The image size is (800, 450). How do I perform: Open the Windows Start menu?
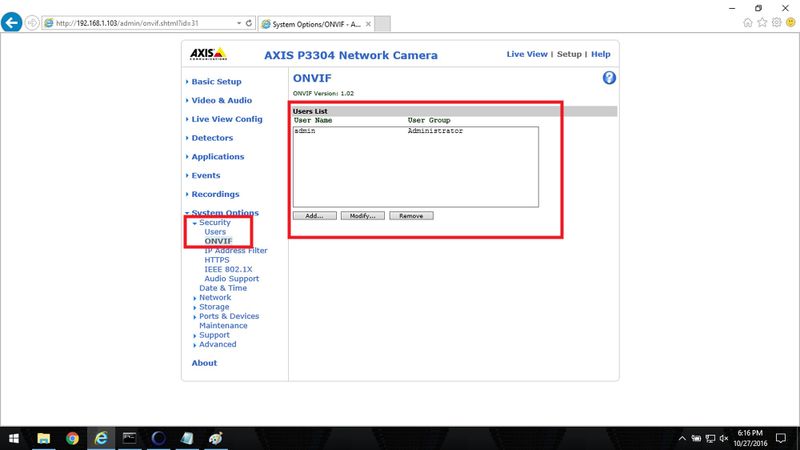point(14,438)
